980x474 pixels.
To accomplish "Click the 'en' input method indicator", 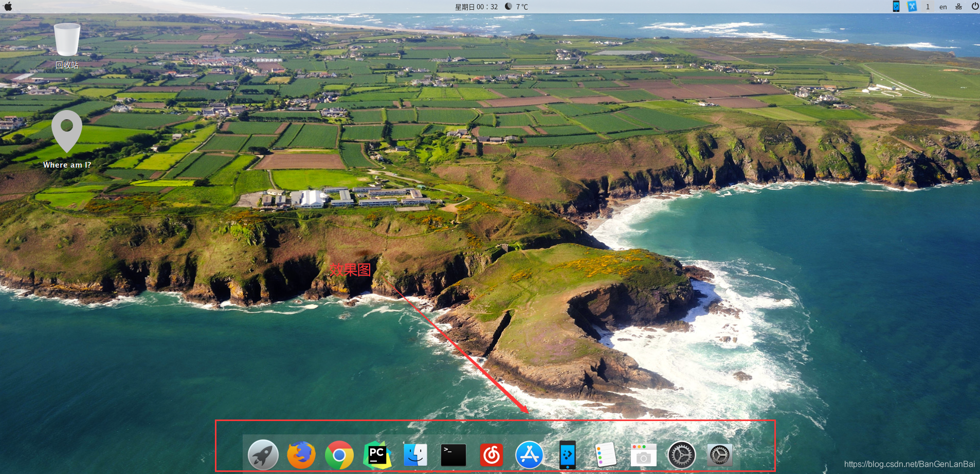I will 943,7.
